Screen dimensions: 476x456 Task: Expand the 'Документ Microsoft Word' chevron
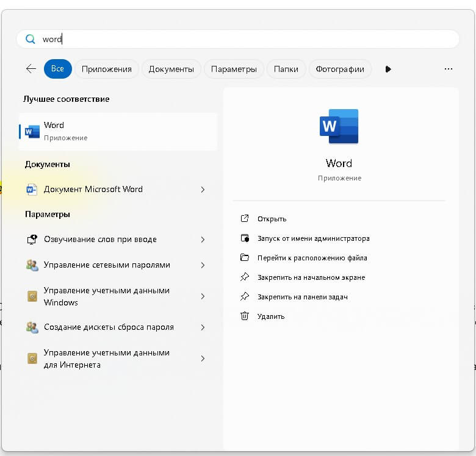(203, 190)
